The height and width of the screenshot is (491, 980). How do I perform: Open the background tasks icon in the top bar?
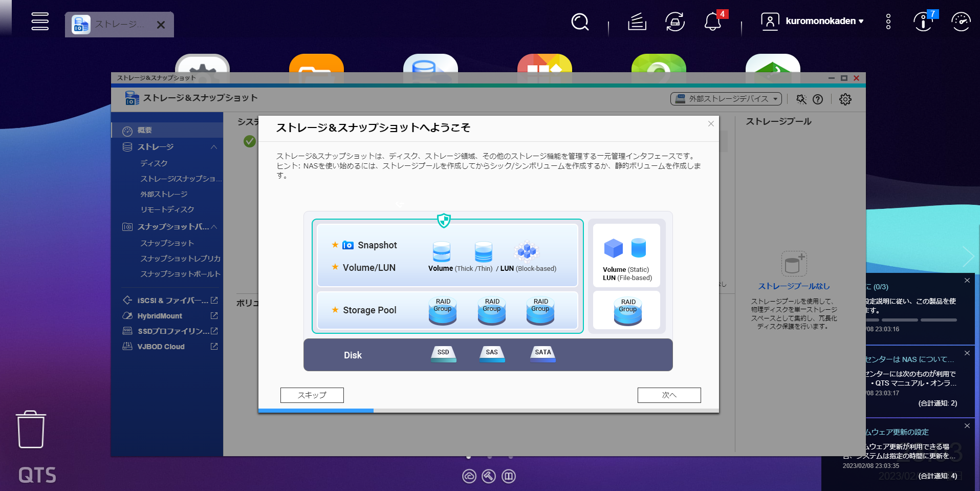(637, 22)
